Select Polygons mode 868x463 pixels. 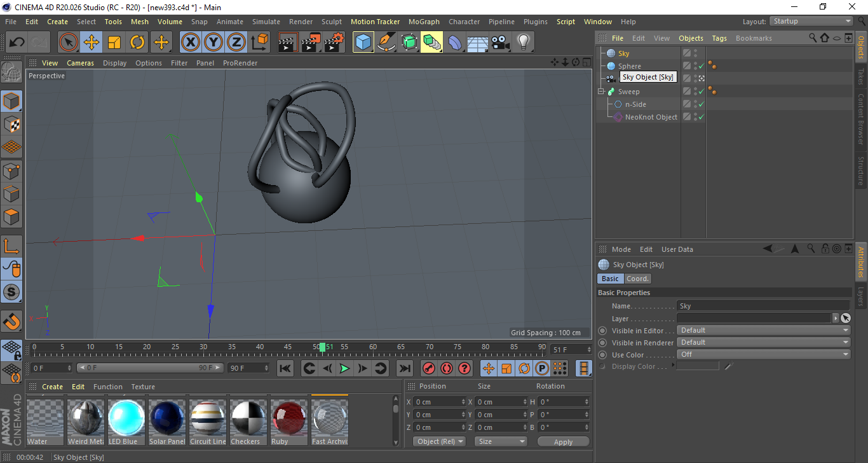(x=11, y=216)
